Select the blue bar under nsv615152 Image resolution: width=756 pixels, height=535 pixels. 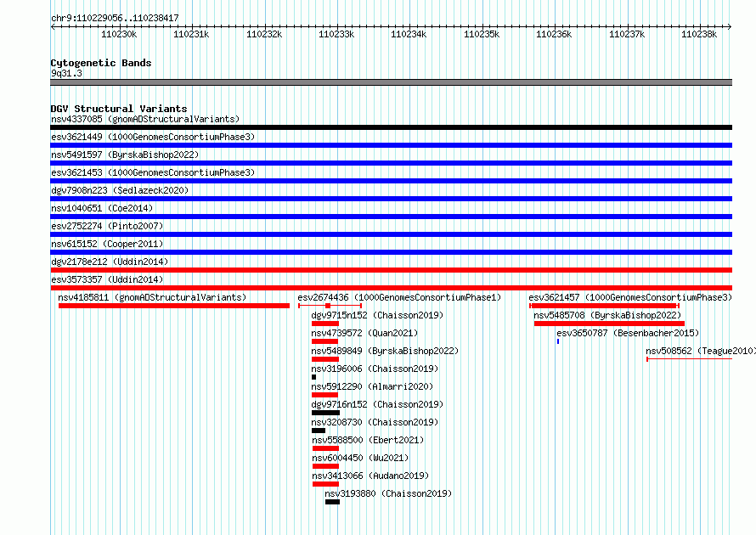[x=391, y=252]
